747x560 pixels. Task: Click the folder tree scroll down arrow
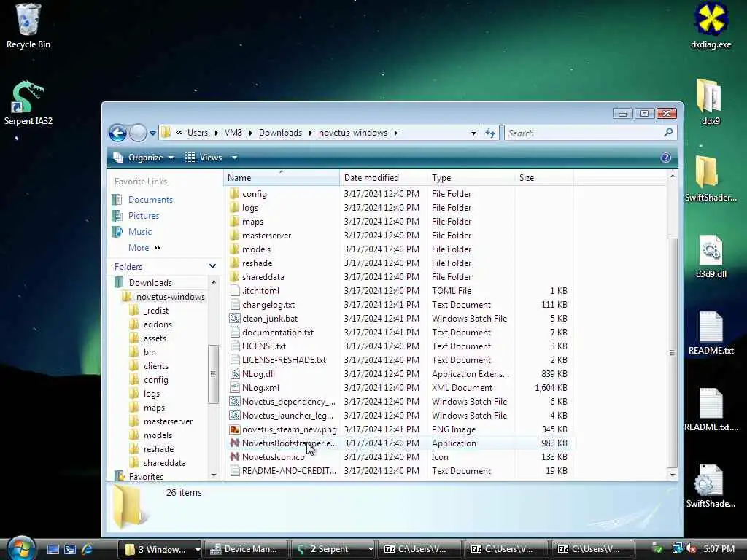214,475
